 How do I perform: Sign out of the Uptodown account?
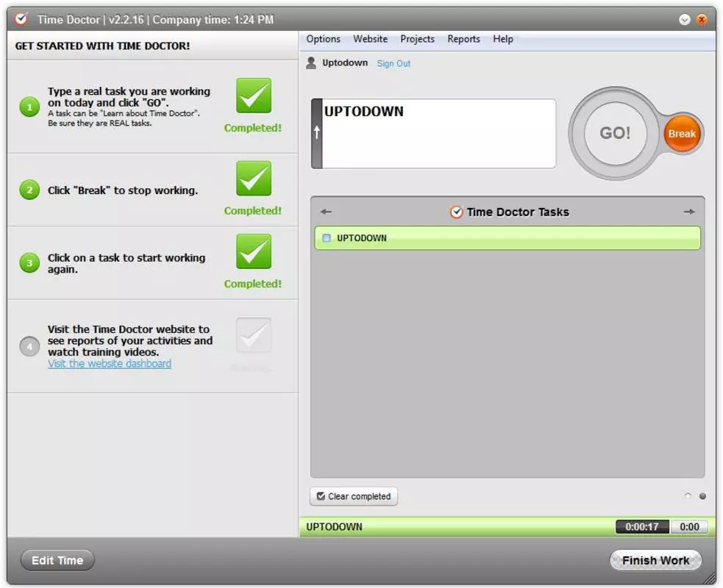click(x=393, y=64)
